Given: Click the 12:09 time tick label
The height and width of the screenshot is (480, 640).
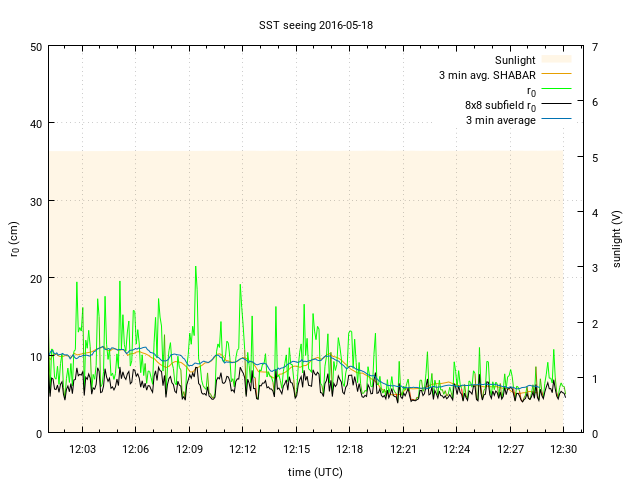Looking at the screenshot, I should tap(189, 450).
